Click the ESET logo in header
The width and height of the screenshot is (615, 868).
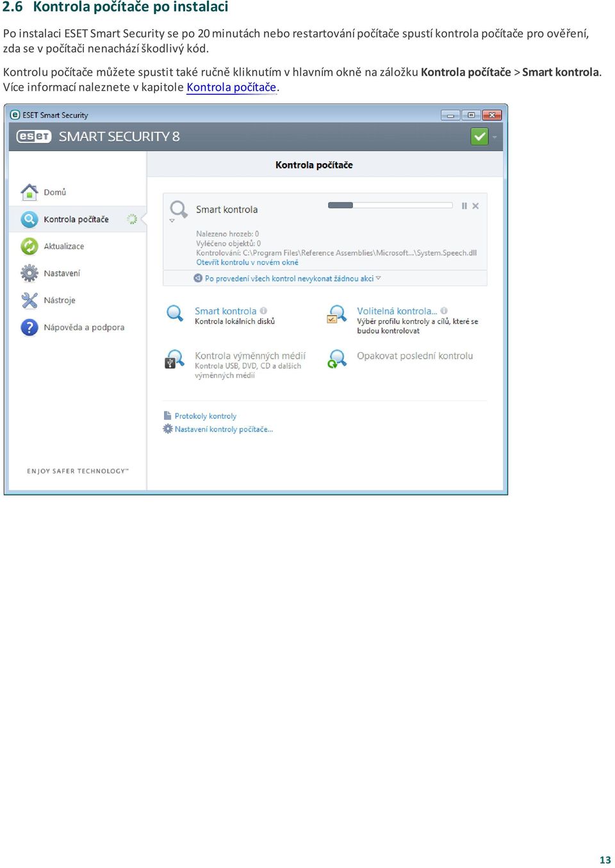click(x=33, y=136)
